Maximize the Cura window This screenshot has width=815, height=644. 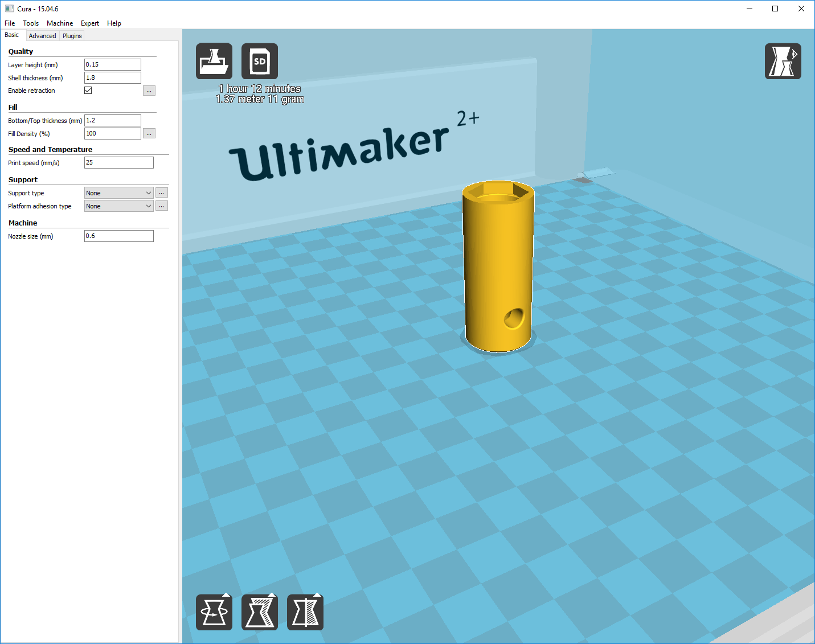click(775, 9)
